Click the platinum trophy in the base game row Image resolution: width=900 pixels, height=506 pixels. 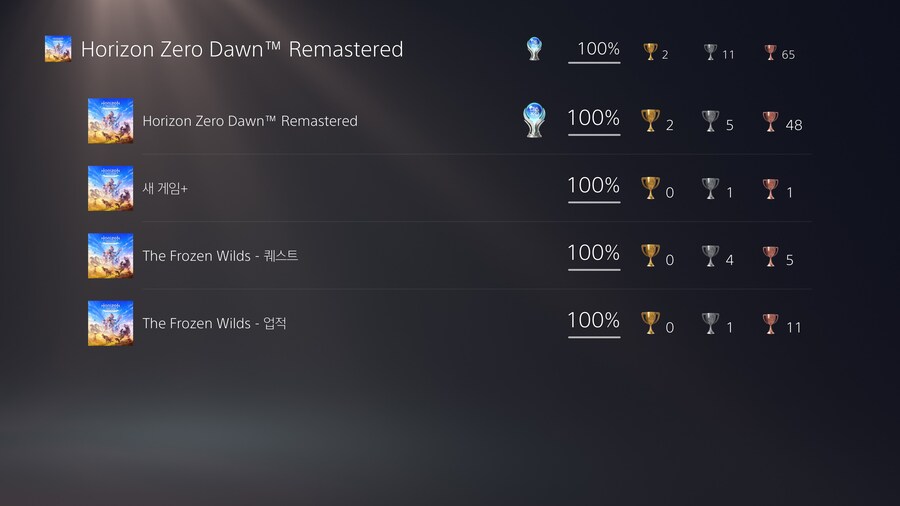534,120
